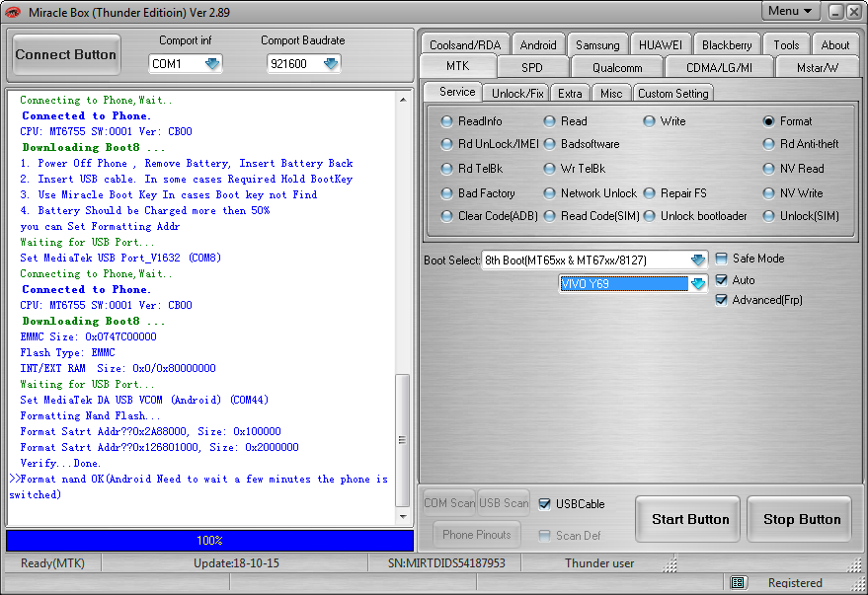This screenshot has height=595, width=868.
Task: Click the log panel scrollbar thumb
Action: pos(403,440)
